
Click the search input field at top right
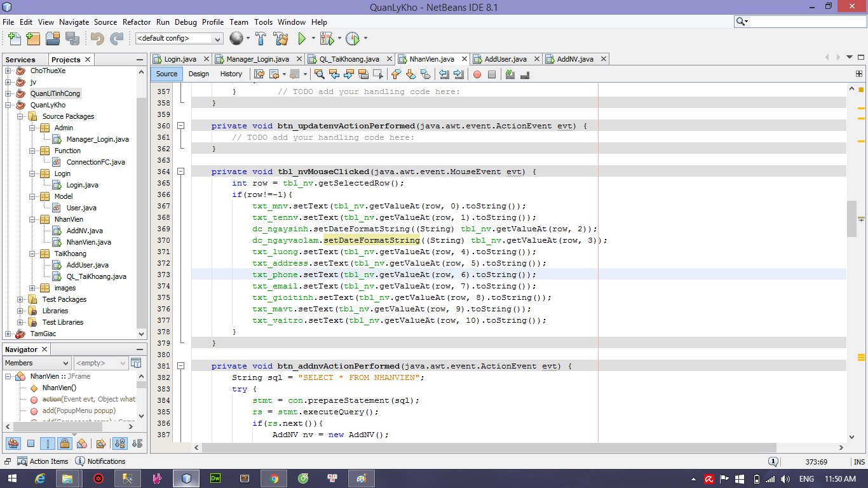(807, 22)
